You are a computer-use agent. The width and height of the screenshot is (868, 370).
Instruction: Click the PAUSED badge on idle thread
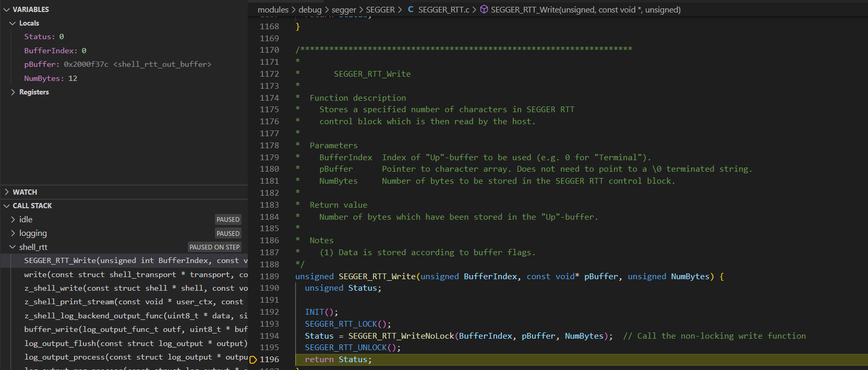point(228,220)
